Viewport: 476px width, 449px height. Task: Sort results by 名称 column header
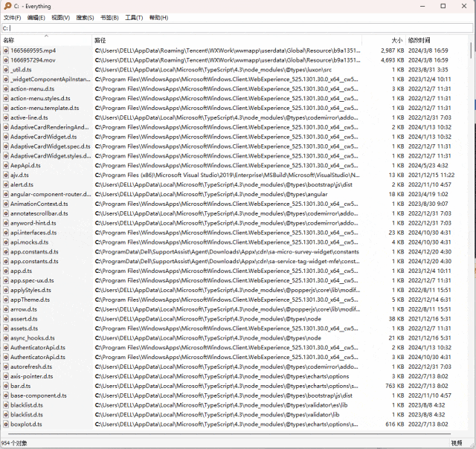click(46, 40)
